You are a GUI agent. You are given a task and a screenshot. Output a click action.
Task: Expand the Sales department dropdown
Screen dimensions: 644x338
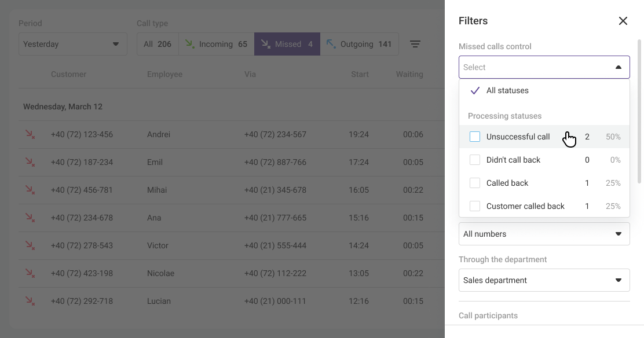pos(544,280)
